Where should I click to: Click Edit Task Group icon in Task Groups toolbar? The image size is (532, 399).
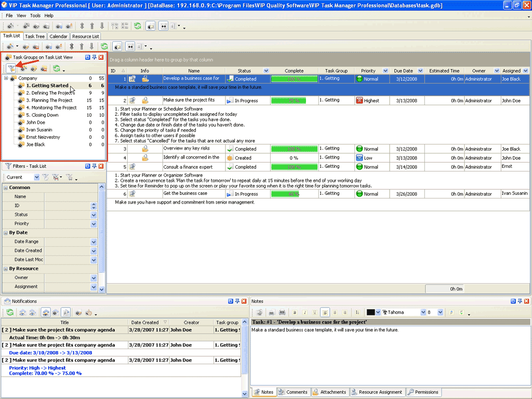(x=34, y=69)
